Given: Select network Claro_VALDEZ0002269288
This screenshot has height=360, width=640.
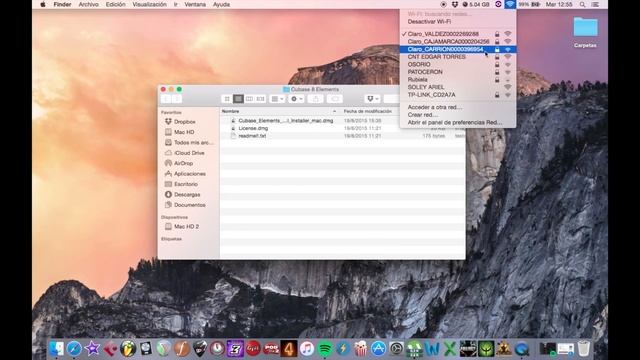Looking at the screenshot, I should pos(458,34).
